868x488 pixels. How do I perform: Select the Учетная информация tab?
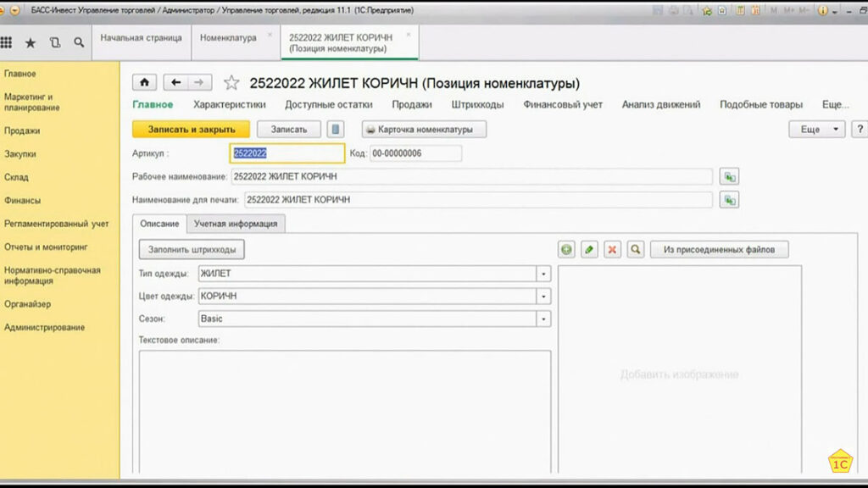[236, 224]
